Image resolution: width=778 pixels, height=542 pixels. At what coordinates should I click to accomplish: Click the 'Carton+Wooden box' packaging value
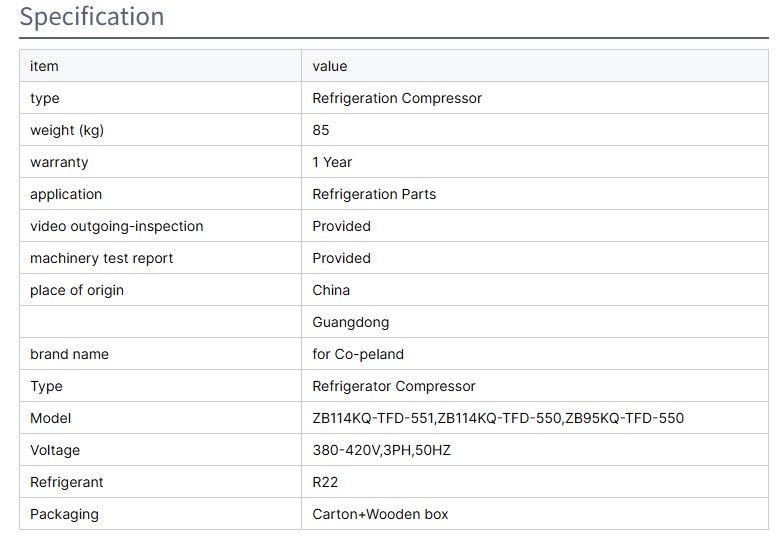coord(380,514)
